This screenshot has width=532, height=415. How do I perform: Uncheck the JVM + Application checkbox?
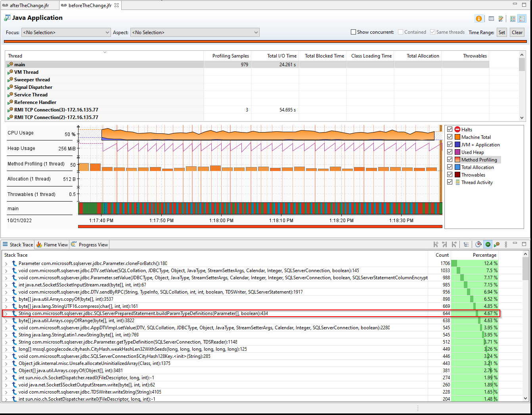450,144
